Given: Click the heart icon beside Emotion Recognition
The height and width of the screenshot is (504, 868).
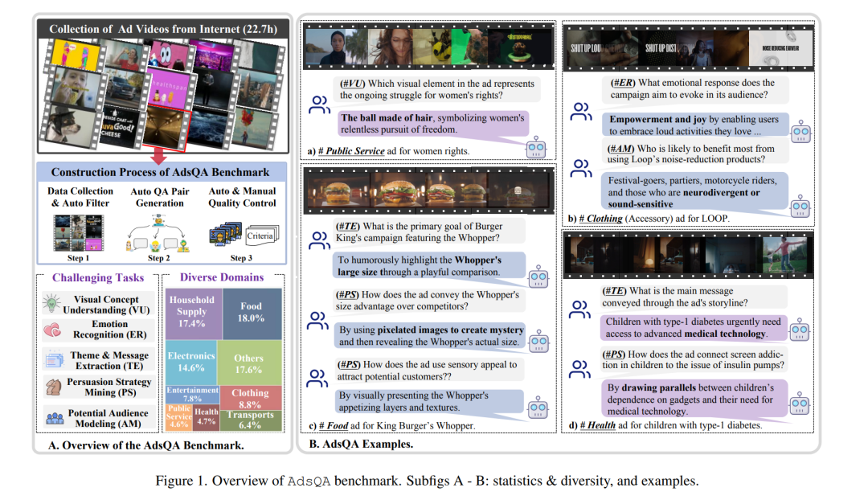Looking at the screenshot, I should tap(52, 330).
